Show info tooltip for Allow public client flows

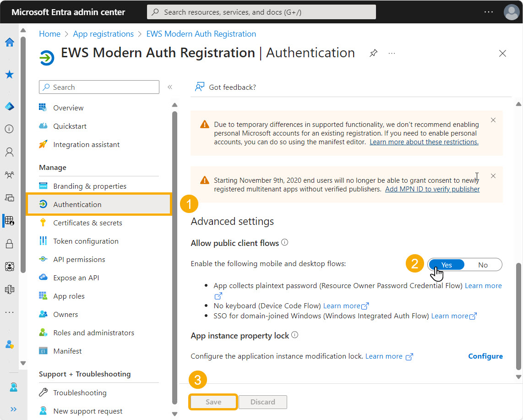click(x=284, y=243)
